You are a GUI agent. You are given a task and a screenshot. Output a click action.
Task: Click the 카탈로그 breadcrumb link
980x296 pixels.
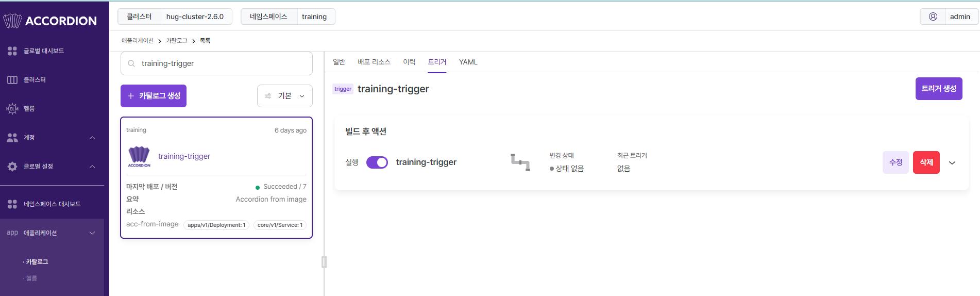coord(177,41)
